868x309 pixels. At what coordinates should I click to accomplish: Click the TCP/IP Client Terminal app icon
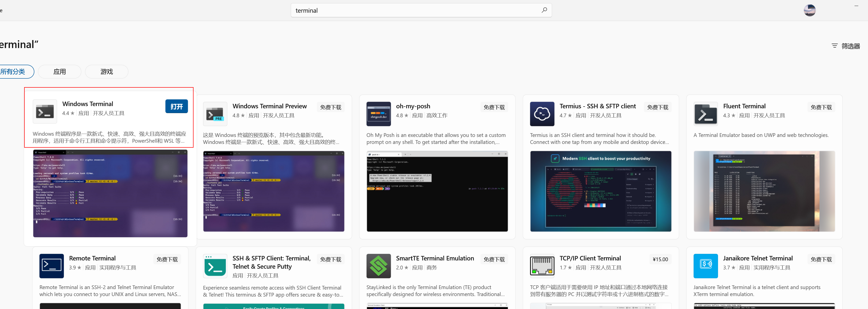point(542,266)
